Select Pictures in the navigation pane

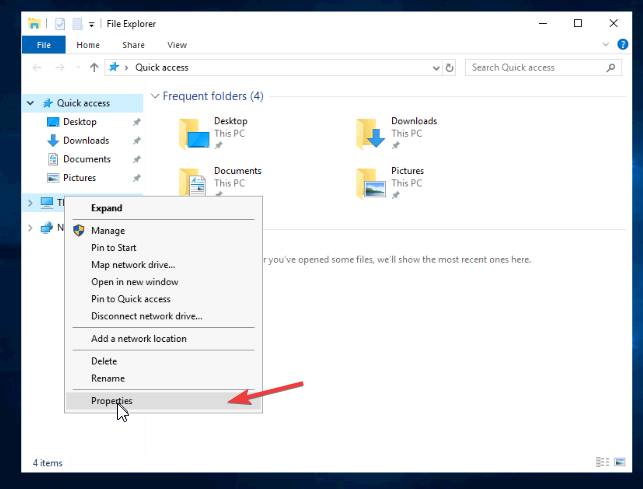pos(79,178)
